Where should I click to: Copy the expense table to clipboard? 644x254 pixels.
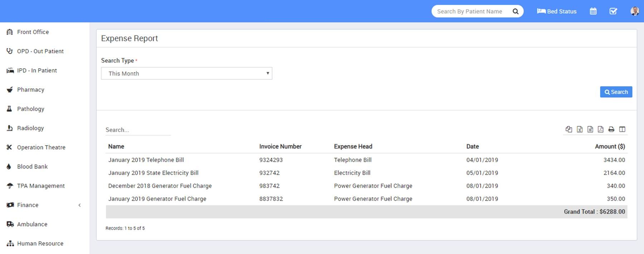click(x=569, y=130)
